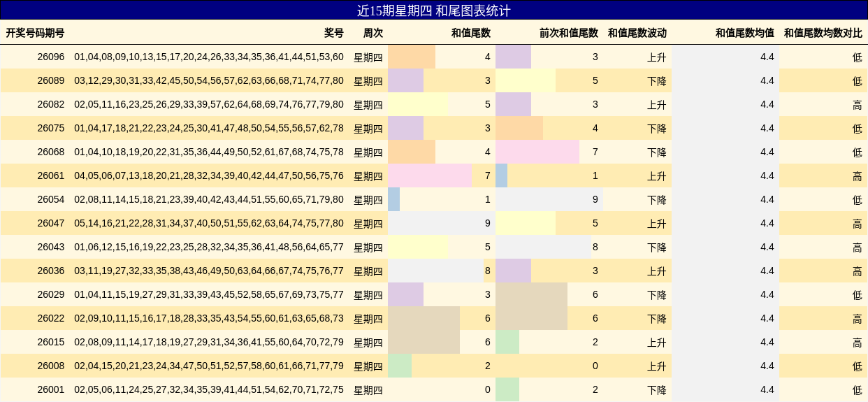Select period number 26015

point(51,342)
